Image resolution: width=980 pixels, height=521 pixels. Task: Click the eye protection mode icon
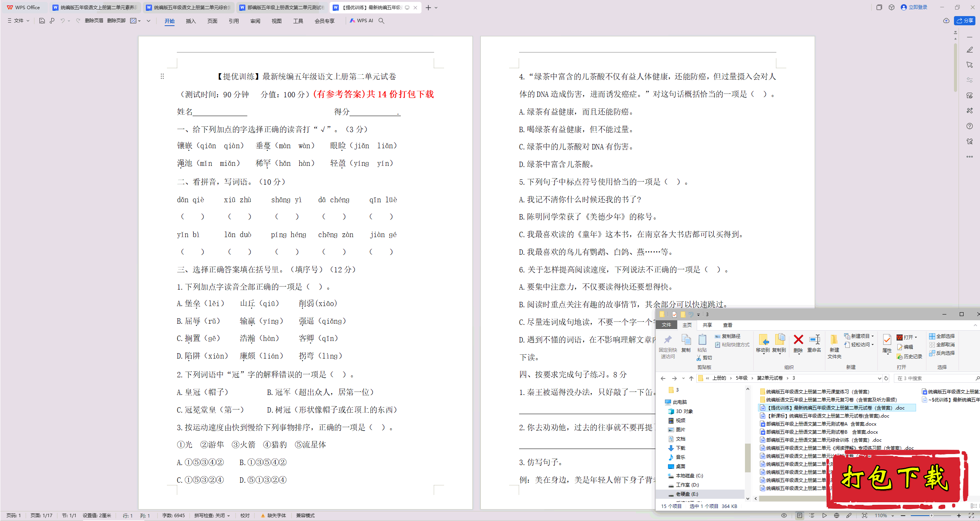(784, 516)
